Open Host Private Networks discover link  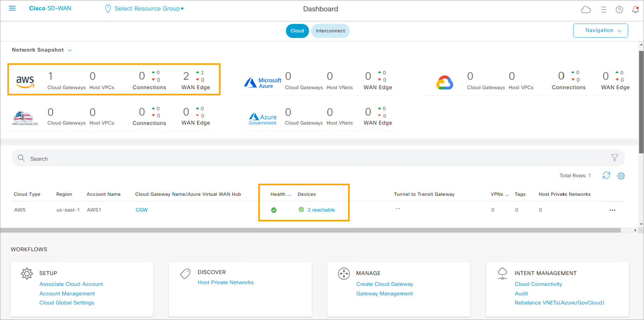click(x=226, y=282)
